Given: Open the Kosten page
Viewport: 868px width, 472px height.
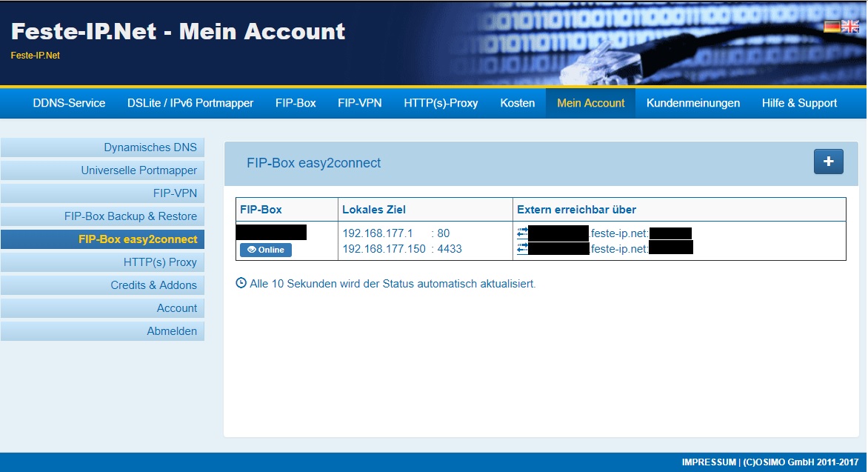Looking at the screenshot, I should (517, 103).
